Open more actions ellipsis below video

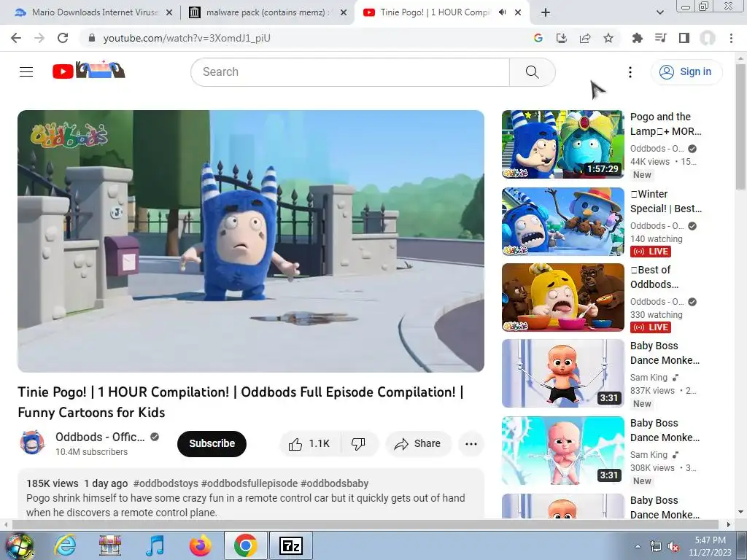tap(471, 444)
